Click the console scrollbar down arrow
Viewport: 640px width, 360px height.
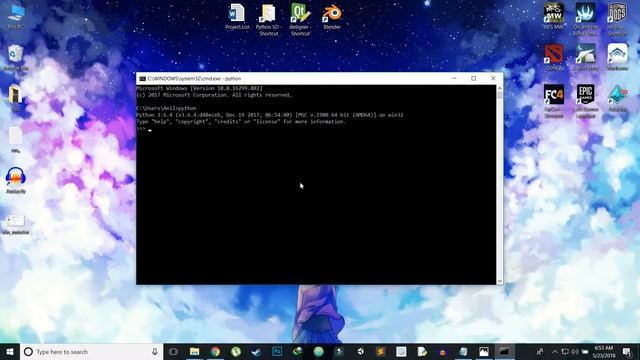click(500, 281)
